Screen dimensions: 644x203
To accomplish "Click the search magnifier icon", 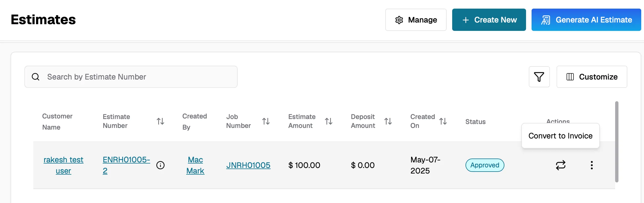I will [36, 77].
